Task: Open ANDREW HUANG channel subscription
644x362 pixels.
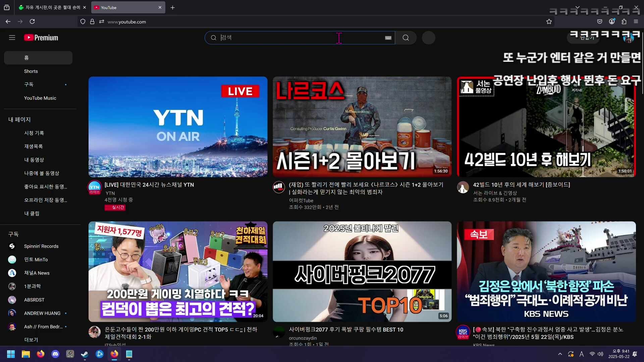Action: (38, 313)
